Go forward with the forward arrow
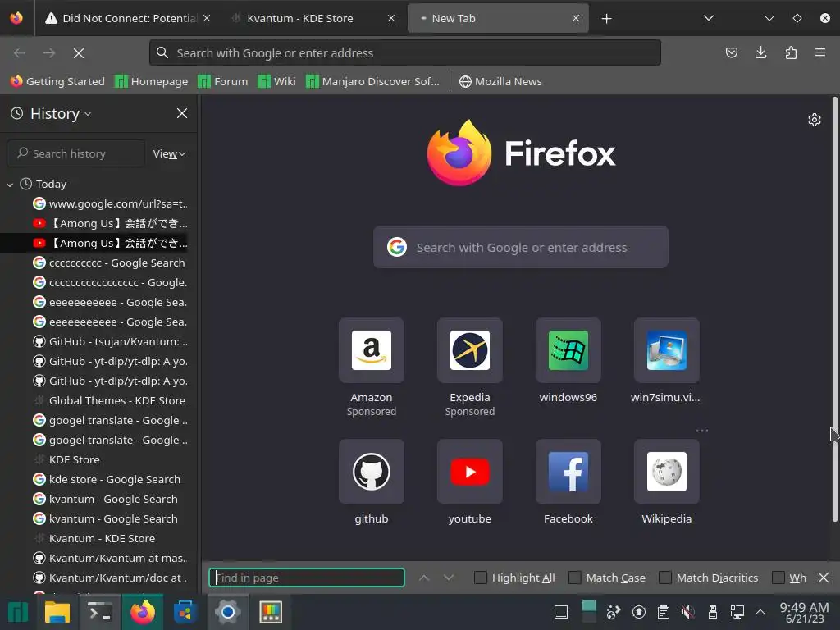Image resolution: width=840 pixels, height=630 pixels. coord(49,53)
